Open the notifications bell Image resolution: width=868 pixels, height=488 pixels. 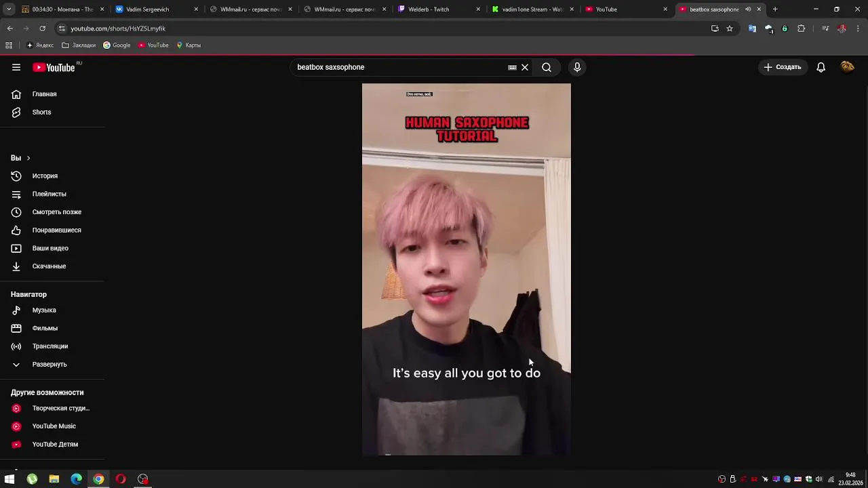tap(821, 67)
